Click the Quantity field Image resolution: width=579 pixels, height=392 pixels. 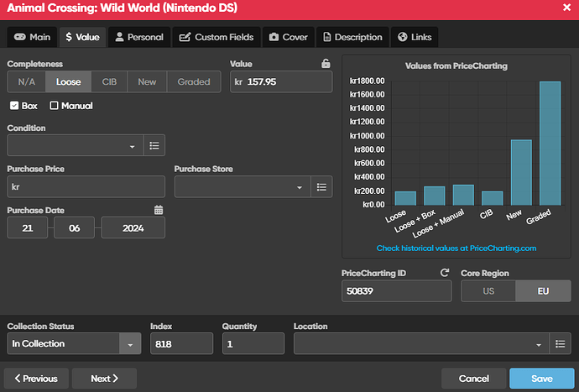click(x=253, y=344)
